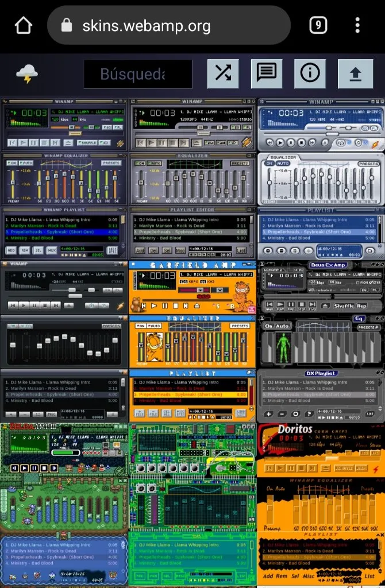Open the Deus Ex Amp skin thumbnail
Image resolution: width=385 pixels, height=588 pixels.
click(x=321, y=342)
